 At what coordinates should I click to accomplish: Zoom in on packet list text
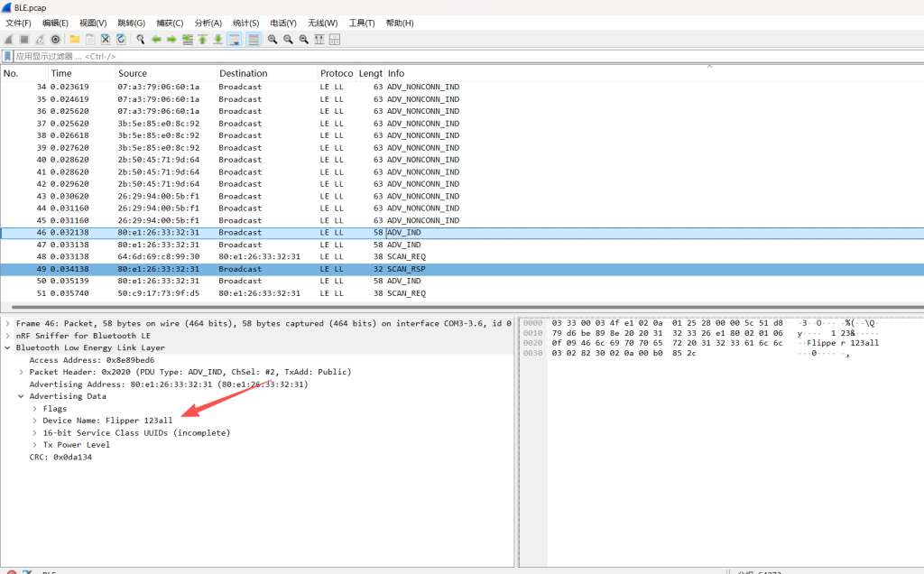(273, 40)
